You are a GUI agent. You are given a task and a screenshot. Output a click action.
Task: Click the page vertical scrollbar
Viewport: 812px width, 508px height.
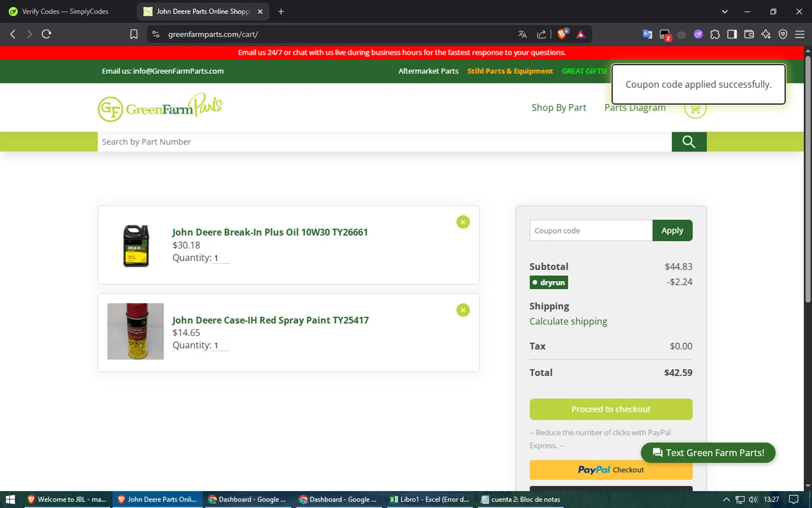pos(808,179)
